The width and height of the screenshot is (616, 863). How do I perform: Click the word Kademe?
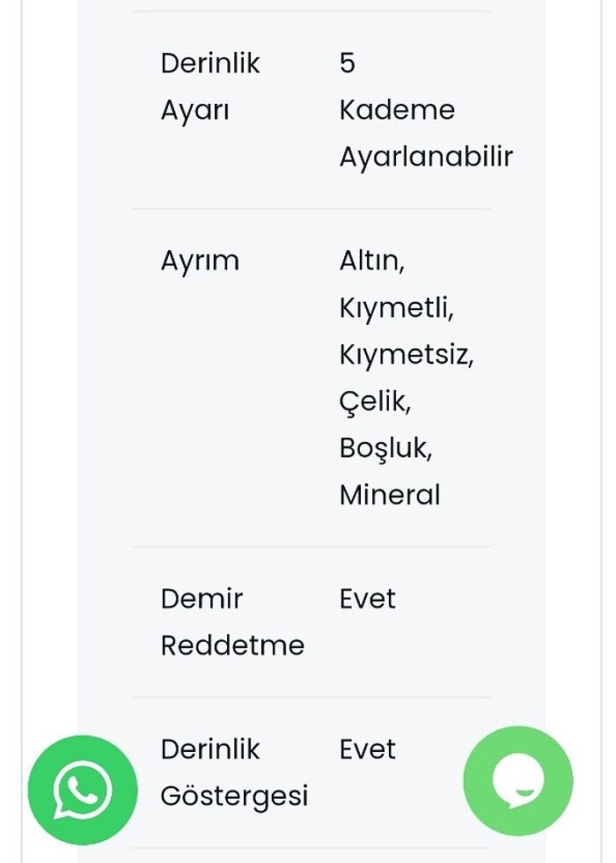point(397,110)
